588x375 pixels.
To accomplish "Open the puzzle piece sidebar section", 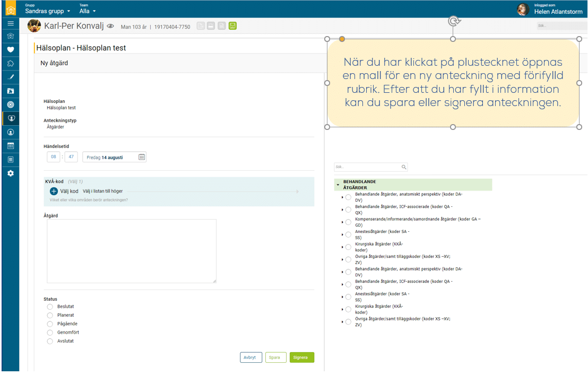I will [x=10, y=63].
